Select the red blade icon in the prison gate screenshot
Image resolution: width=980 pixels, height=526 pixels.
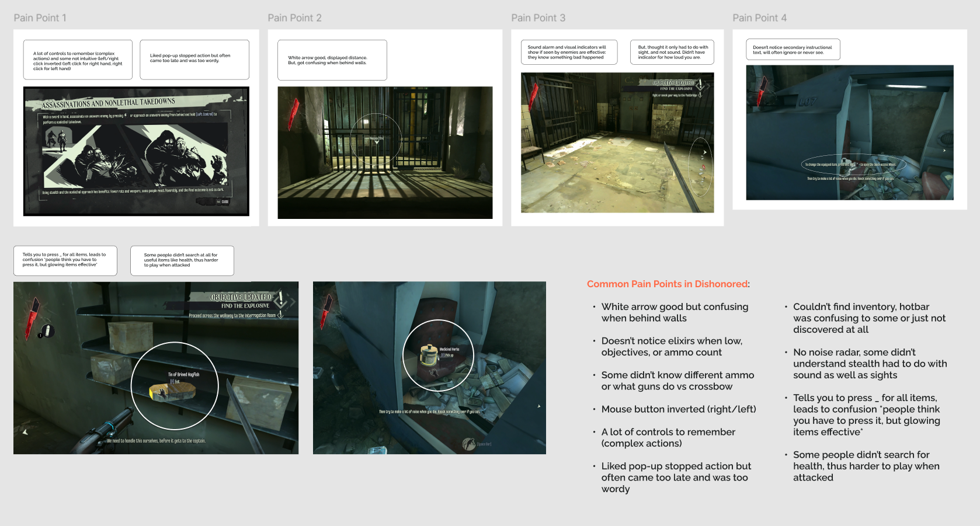tap(294, 114)
